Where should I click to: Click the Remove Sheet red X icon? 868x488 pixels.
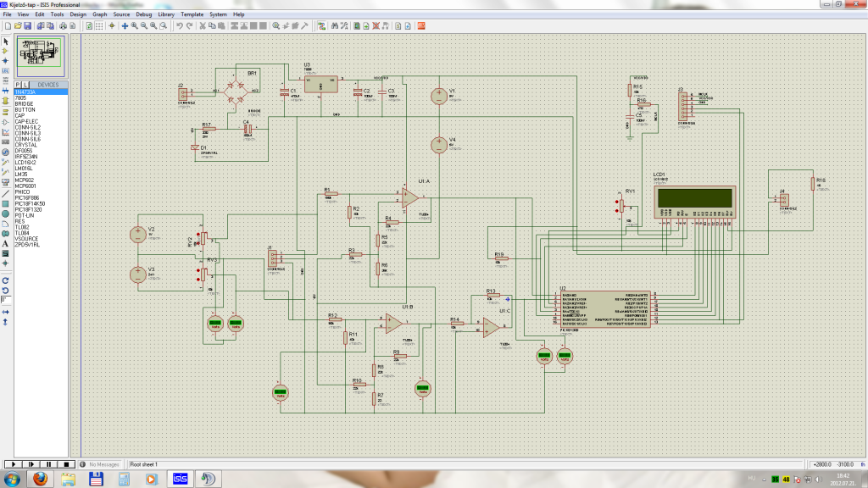tap(376, 26)
